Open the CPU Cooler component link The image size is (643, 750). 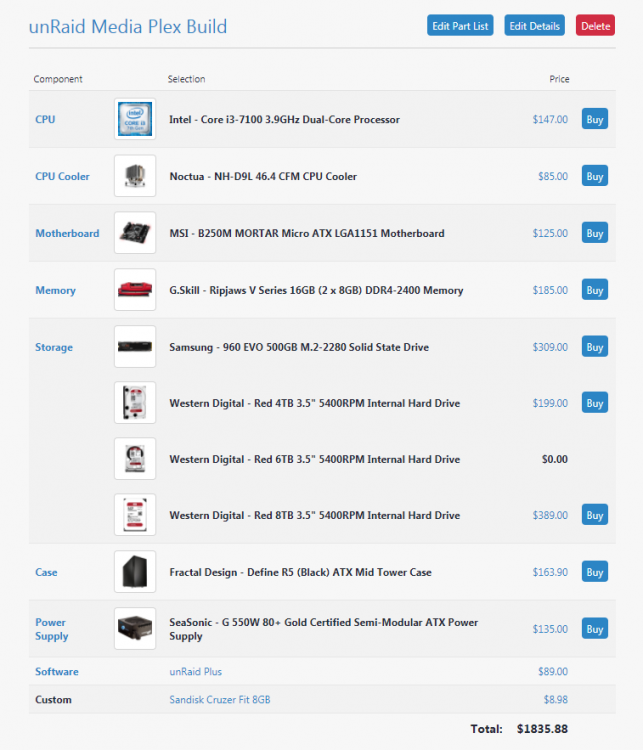(62, 176)
